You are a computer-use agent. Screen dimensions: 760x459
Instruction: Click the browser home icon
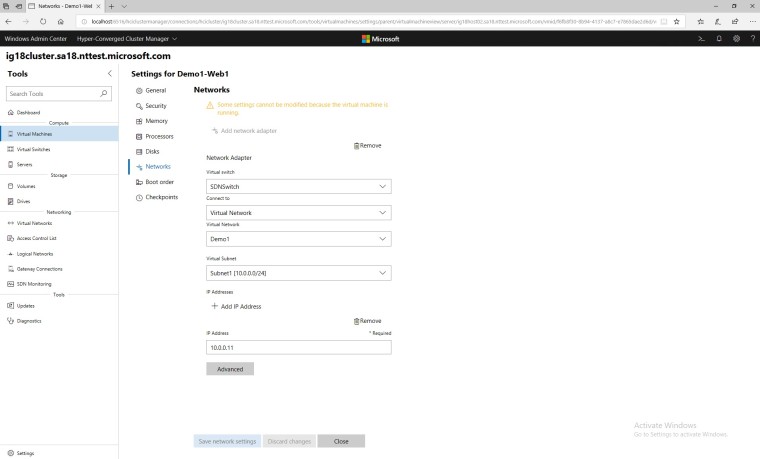[x=61, y=21]
